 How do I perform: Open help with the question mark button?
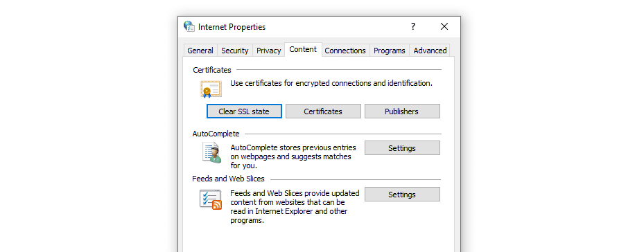(x=413, y=27)
